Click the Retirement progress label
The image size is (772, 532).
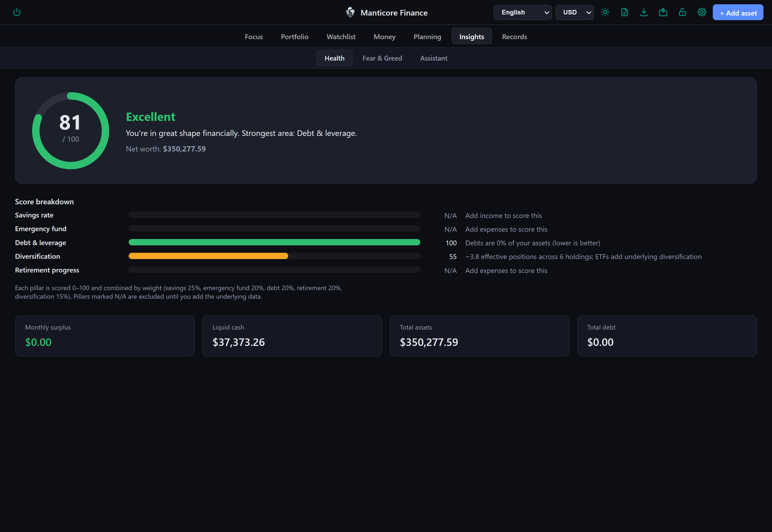coord(47,270)
